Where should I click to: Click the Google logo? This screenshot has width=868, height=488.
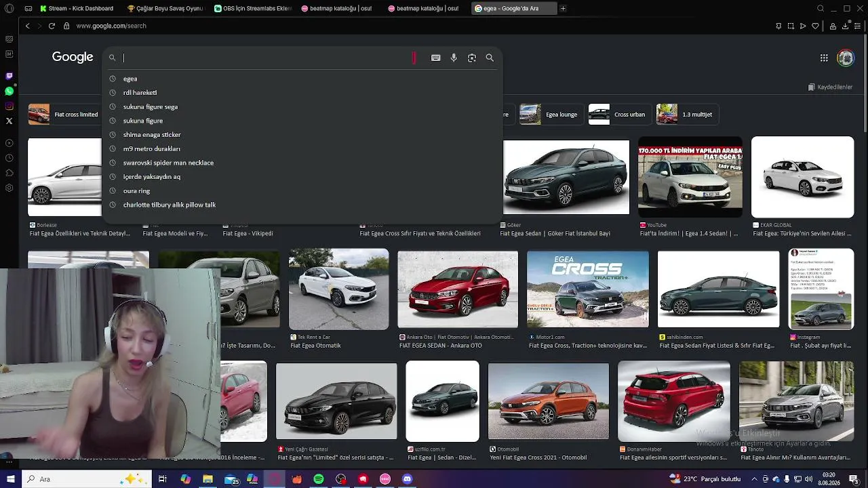point(73,57)
